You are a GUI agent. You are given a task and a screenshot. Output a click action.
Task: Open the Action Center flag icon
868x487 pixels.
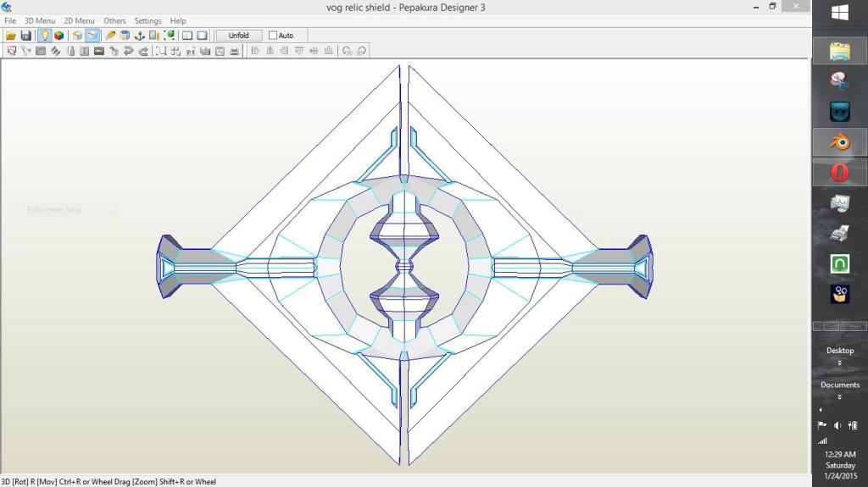point(822,425)
